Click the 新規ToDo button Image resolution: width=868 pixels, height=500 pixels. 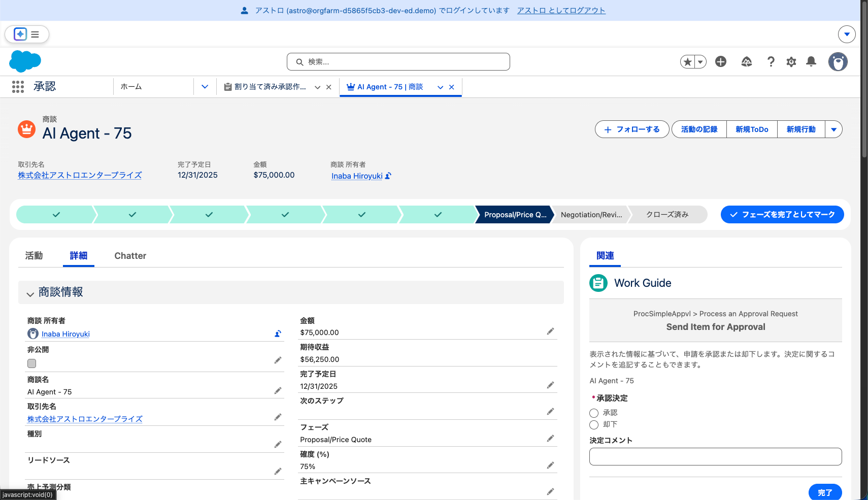[x=752, y=129]
